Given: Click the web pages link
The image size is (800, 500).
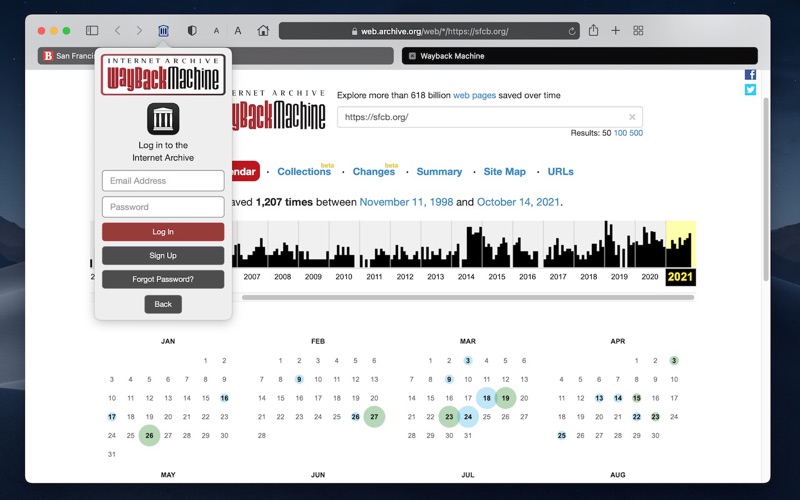Looking at the screenshot, I should pos(474,95).
